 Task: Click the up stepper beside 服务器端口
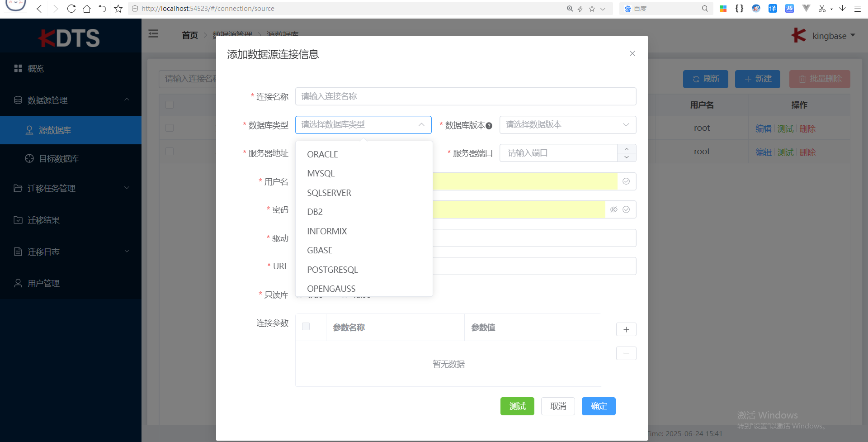click(x=627, y=148)
